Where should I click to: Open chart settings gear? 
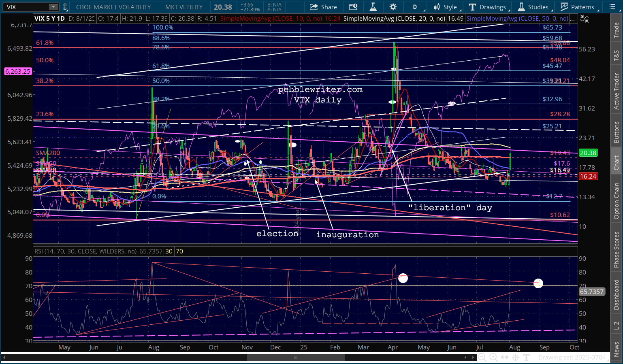coord(393,7)
